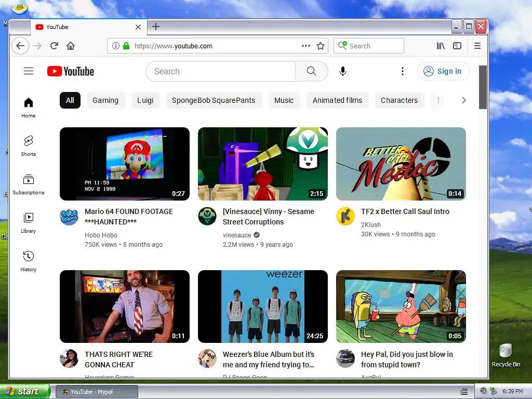Screen dimensions: 532x399
Task: Click the YouTube logo
Action: (x=71, y=71)
